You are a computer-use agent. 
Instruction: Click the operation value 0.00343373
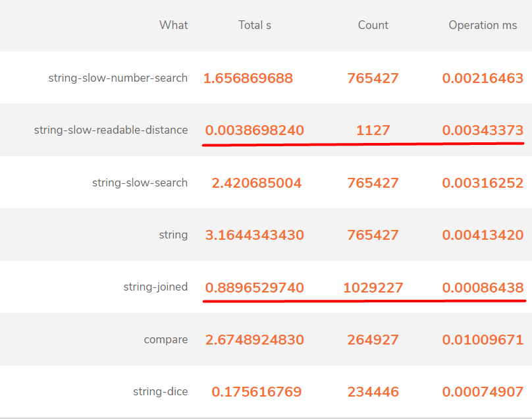(483, 130)
